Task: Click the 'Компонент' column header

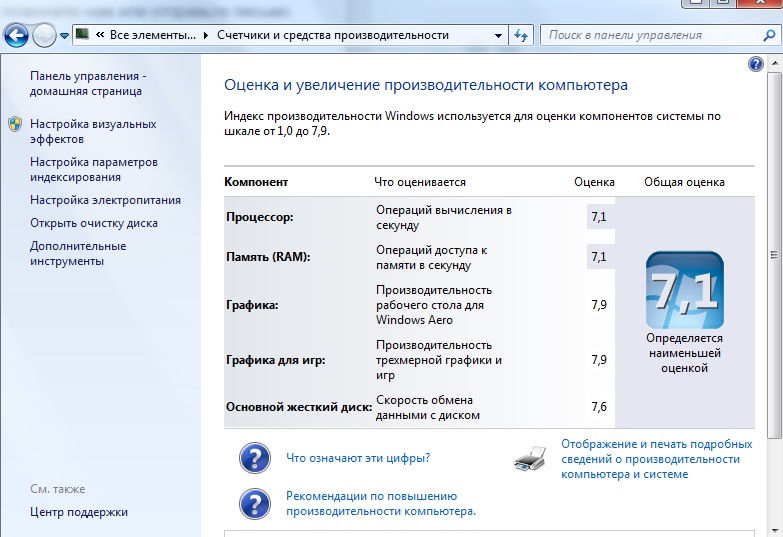Action: click(x=256, y=182)
